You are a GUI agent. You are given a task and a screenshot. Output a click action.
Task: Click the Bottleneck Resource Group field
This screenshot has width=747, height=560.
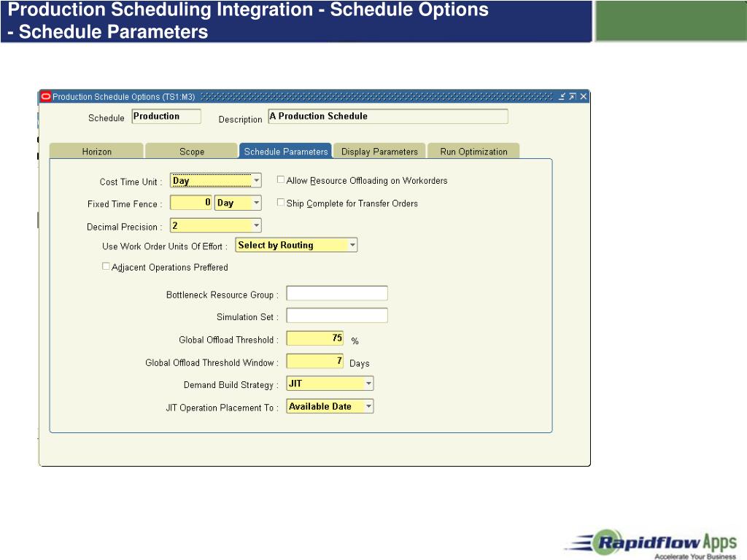(337, 293)
